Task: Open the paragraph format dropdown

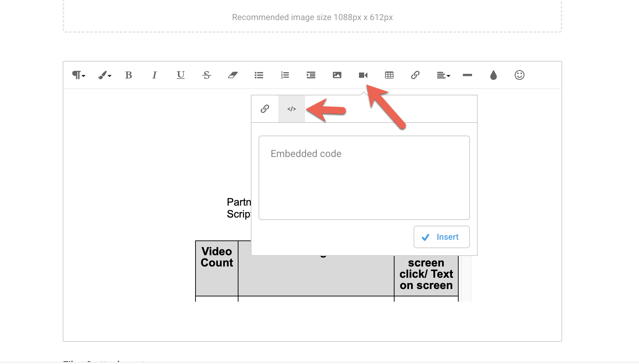Action: (78, 75)
